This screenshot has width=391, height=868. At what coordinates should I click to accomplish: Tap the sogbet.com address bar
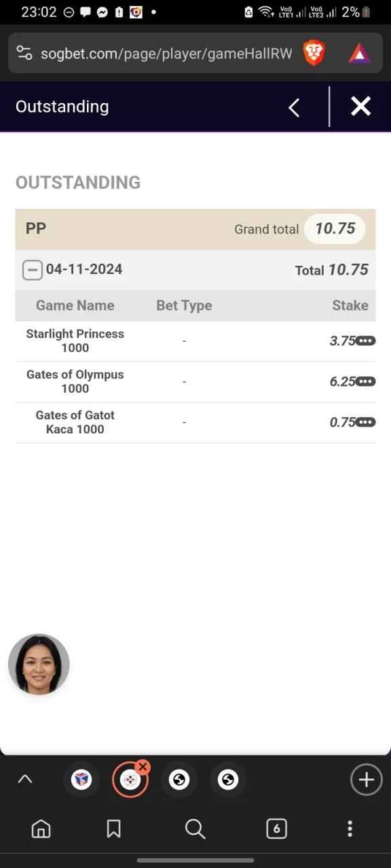click(x=166, y=54)
